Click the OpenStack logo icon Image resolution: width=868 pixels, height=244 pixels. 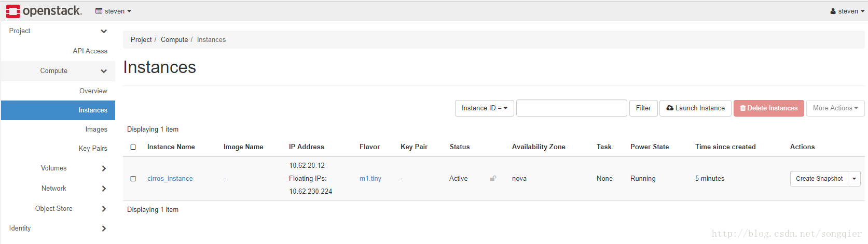(13, 11)
